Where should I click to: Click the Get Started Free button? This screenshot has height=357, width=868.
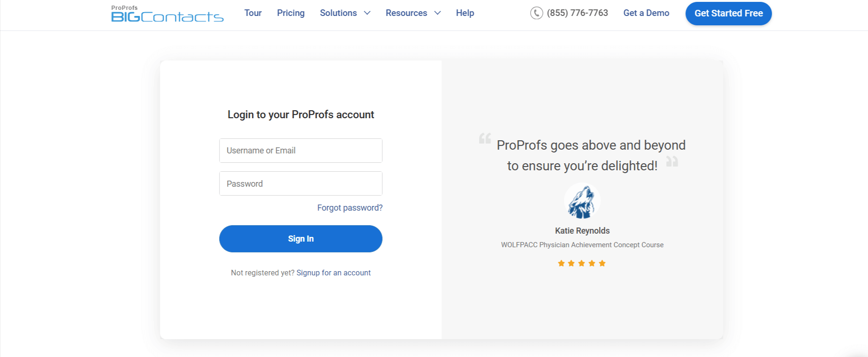pos(729,14)
